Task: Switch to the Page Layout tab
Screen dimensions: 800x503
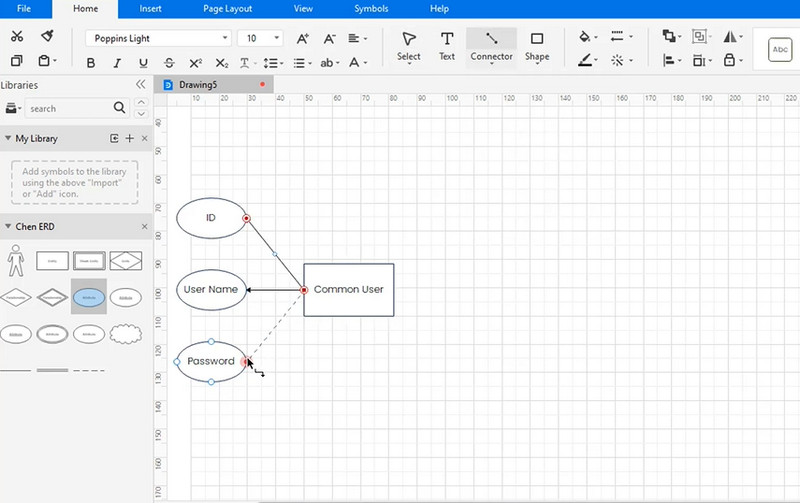Action: 227,9
